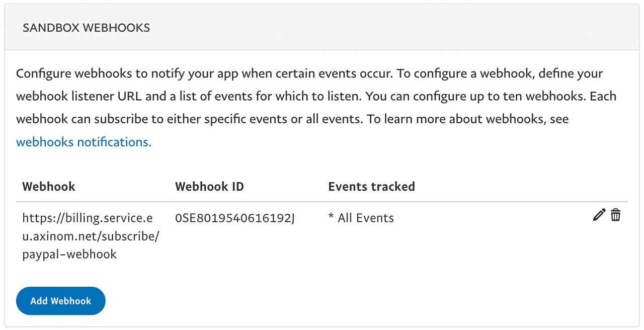The height and width of the screenshot is (330, 644).
Task: Open the webhooks notifications link
Action: pyautogui.click(x=84, y=142)
